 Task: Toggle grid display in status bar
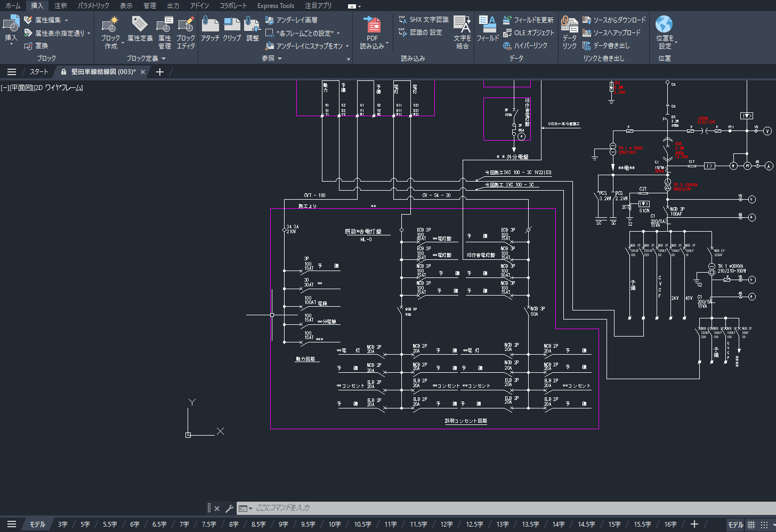pos(751,525)
